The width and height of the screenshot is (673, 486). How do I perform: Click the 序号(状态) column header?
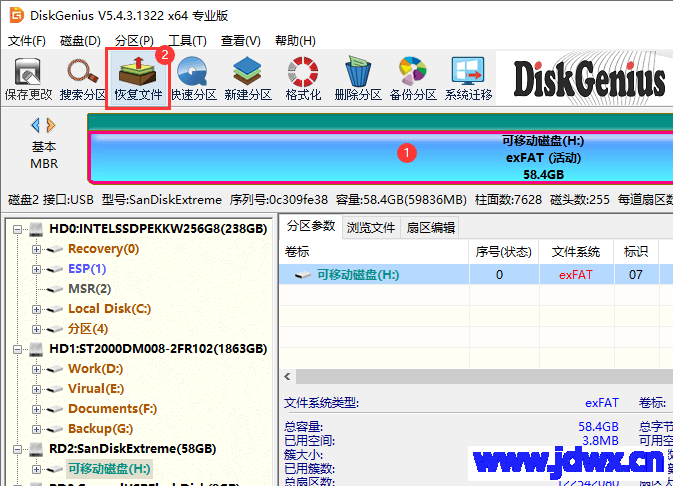point(503,252)
